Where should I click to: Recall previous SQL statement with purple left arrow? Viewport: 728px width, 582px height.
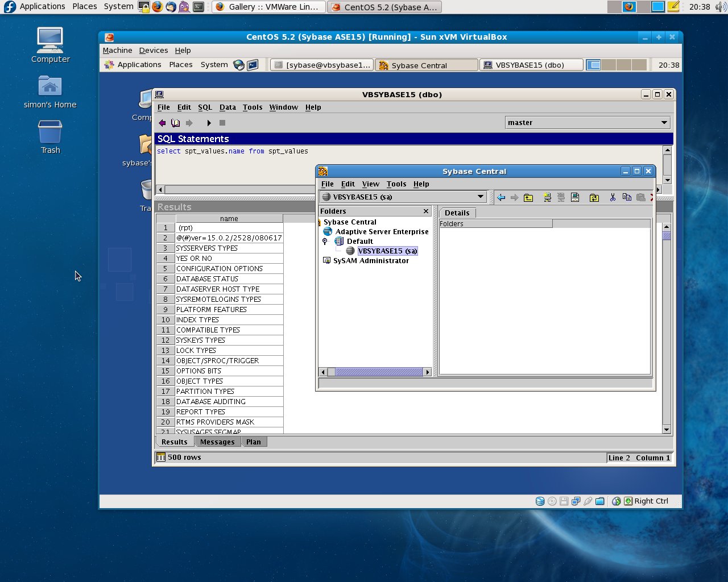click(x=162, y=123)
